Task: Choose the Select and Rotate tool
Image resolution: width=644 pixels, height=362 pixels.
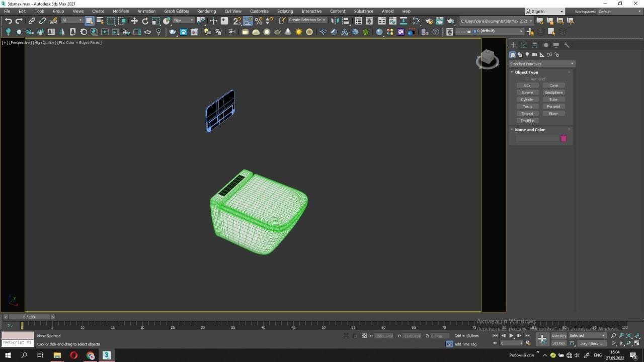Action: 145,21
